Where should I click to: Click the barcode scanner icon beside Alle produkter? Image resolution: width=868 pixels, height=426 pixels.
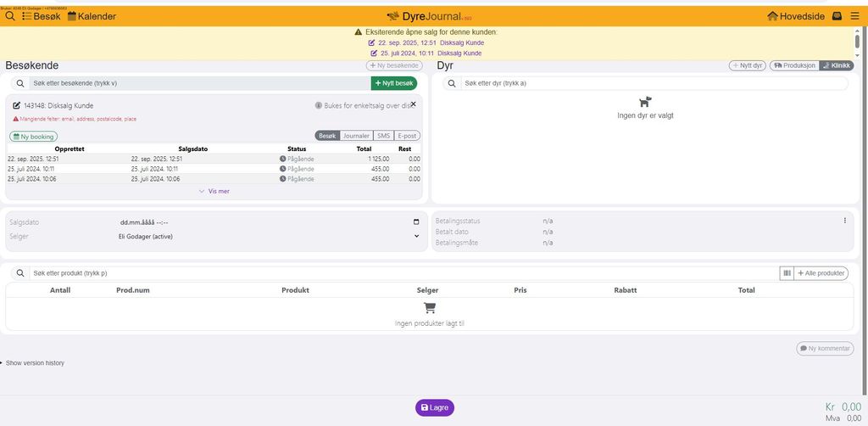(787, 273)
